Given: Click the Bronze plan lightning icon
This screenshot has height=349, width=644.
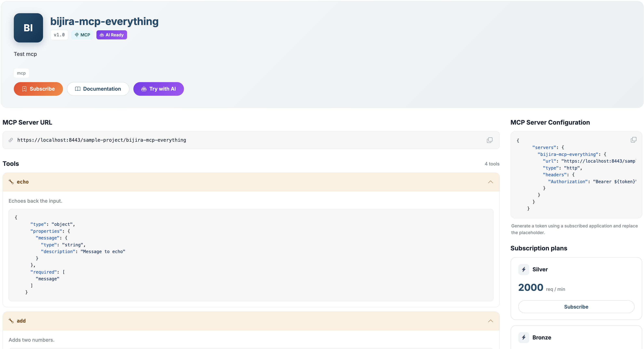Looking at the screenshot, I should 523,337.
